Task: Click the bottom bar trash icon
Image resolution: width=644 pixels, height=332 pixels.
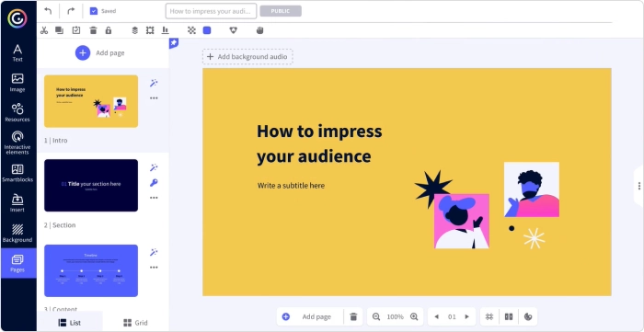Action: pyautogui.click(x=353, y=316)
